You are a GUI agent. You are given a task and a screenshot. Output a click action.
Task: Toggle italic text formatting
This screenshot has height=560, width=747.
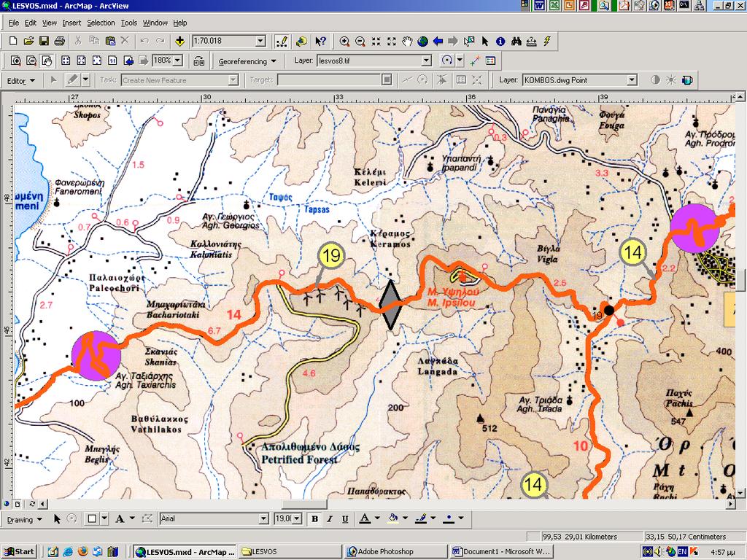click(330, 519)
